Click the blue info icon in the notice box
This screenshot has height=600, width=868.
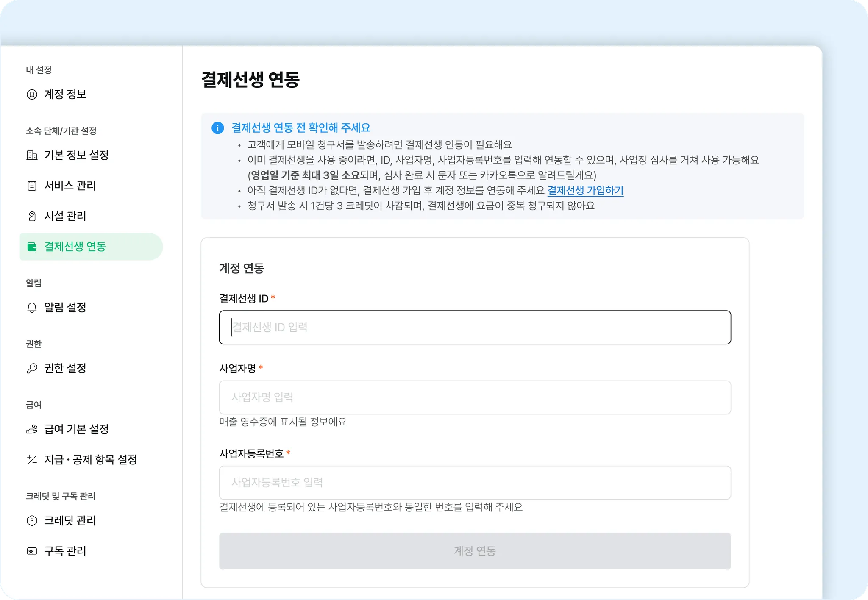tap(217, 128)
